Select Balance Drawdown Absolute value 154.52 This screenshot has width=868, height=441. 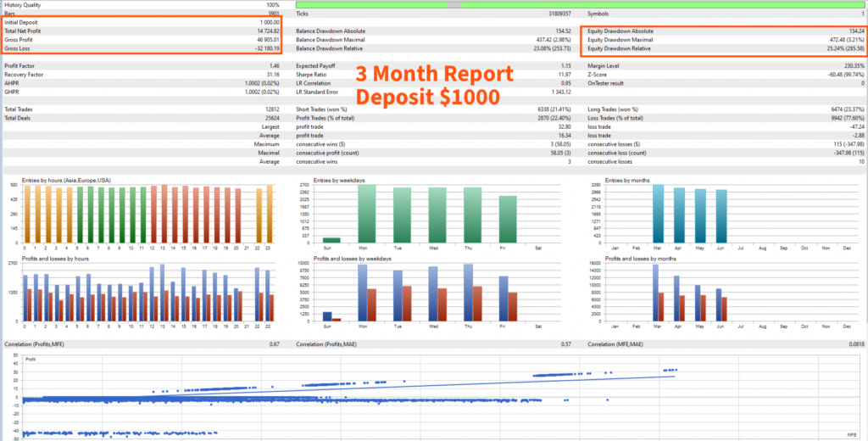click(564, 31)
